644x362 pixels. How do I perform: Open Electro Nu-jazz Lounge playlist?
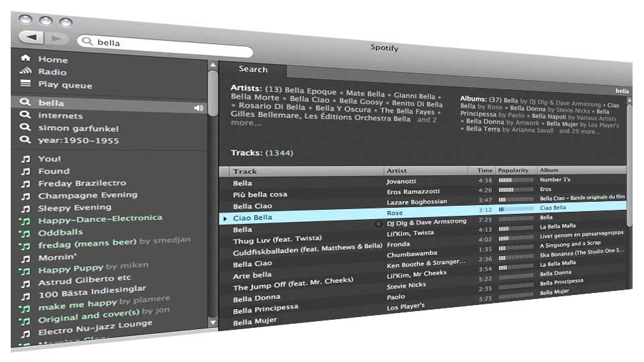(x=95, y=327)
